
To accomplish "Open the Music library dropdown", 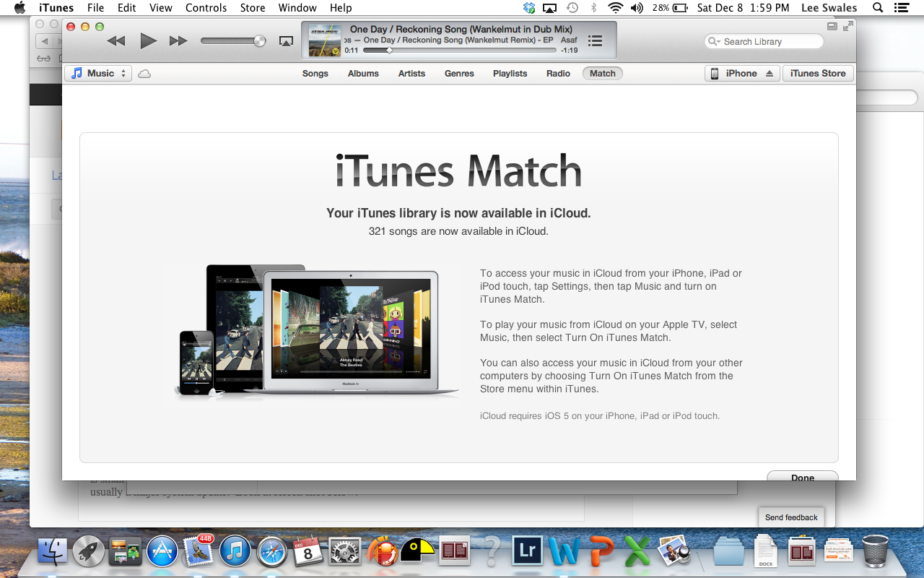I will (x=99, y=74).
